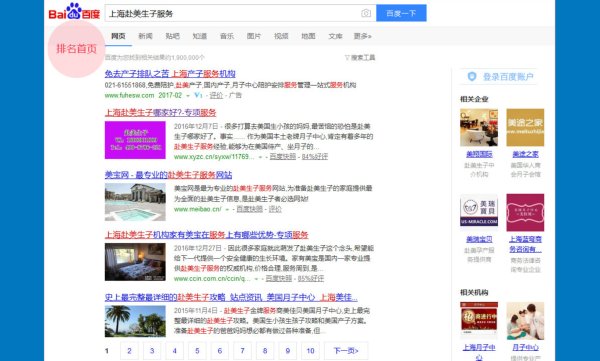Click mother and baby 月子中心 thumbnail
The height and width of the screenshot is (361, 600).
525,321
